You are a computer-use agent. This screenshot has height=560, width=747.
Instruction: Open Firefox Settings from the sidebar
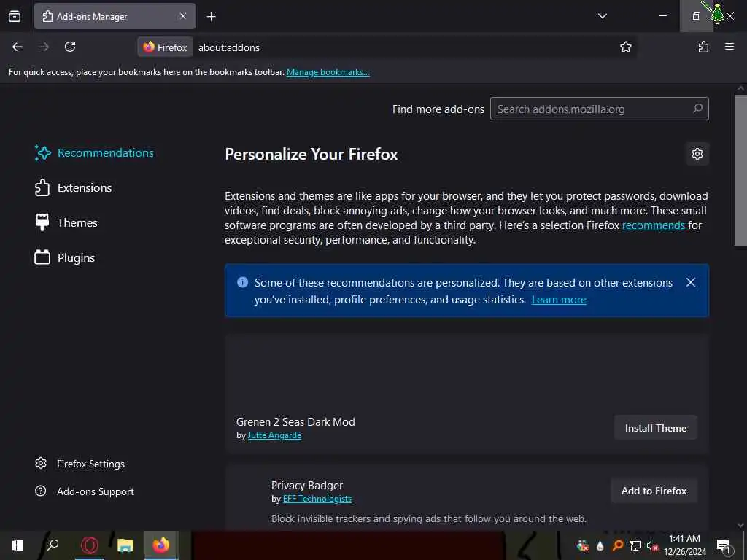tap(80, 464)
